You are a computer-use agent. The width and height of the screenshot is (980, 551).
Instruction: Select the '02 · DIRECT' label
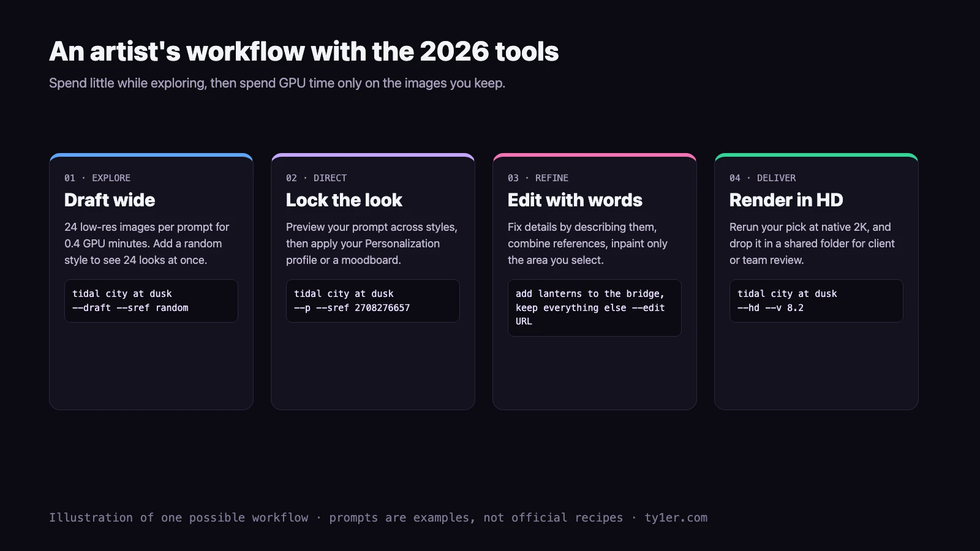[316, 178]
